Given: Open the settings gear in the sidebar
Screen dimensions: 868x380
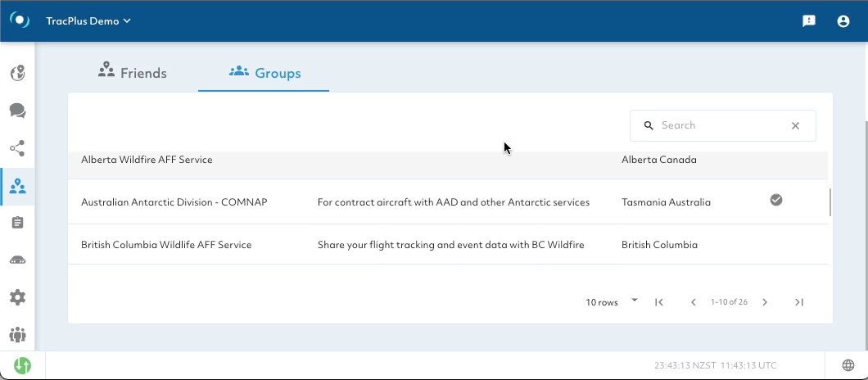Looking at the screenshot, I should click(x=17, y=297).
